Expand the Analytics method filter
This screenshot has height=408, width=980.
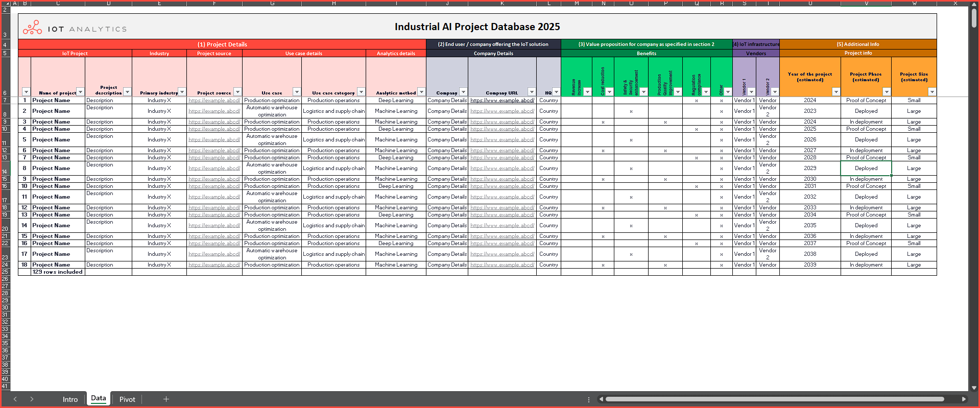pyautogui.click(x=421, y=92)
